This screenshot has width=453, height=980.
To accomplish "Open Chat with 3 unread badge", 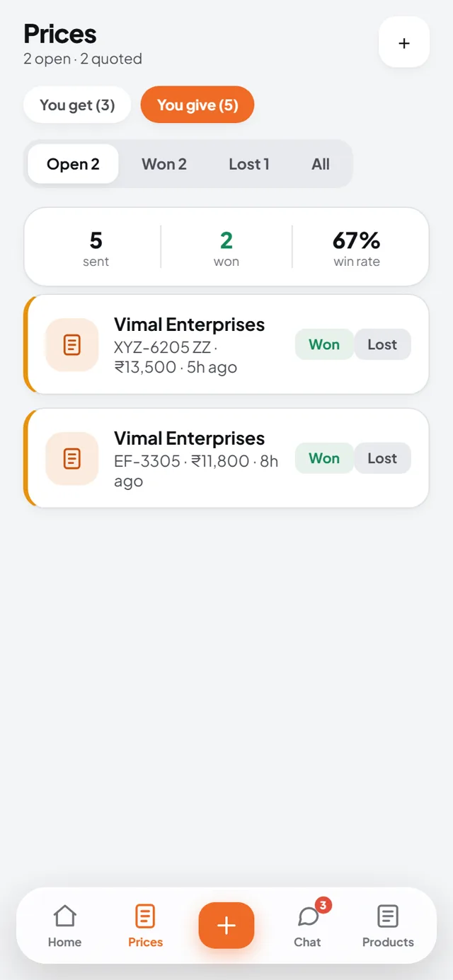I will 308,926.
